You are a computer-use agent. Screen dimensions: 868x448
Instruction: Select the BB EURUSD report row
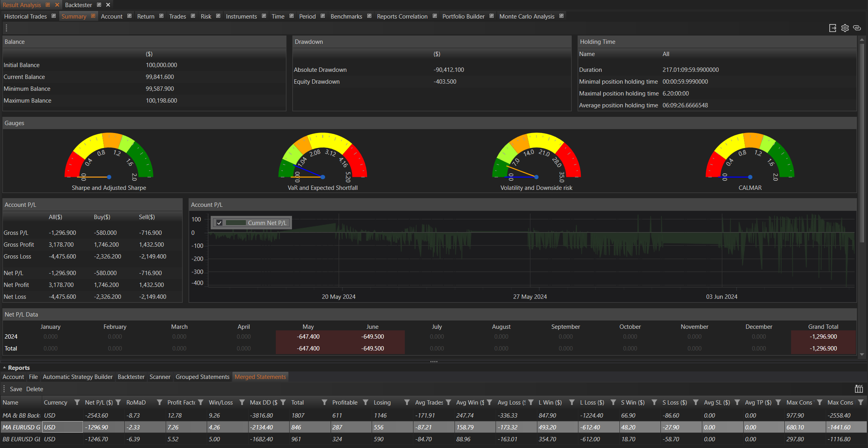(x=22, y=439)
